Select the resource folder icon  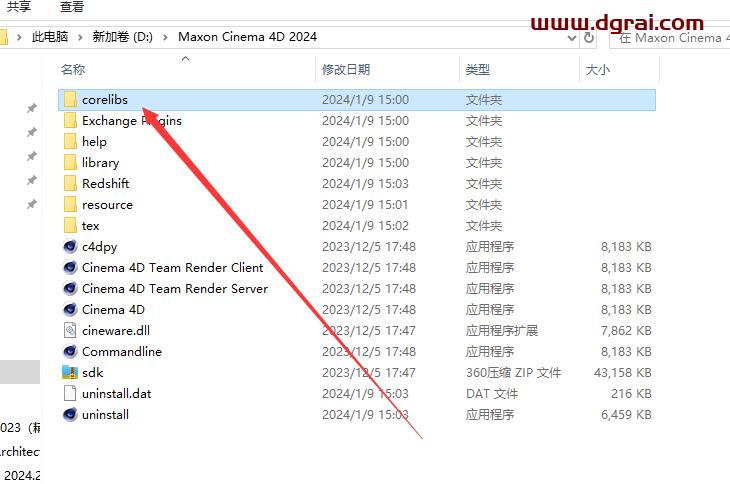(70, 205)
